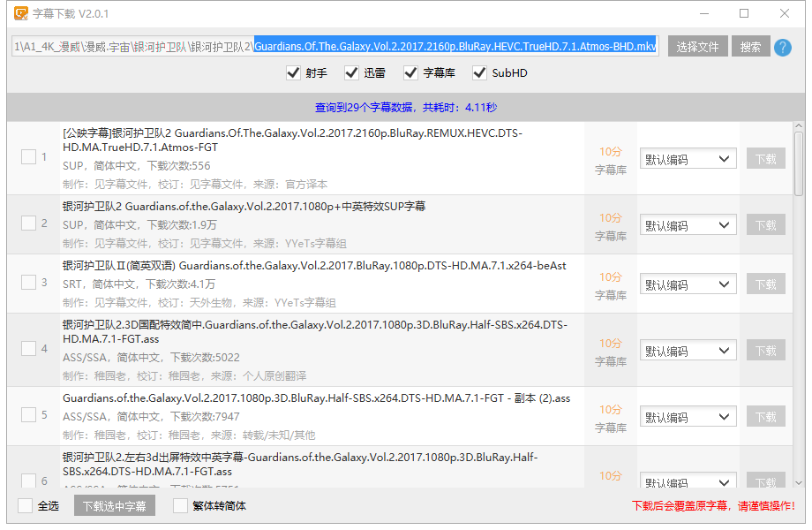Viewport: 812px width, 530px height.
Task: Click the blue help question mark icon
Action: click(783, 47)
